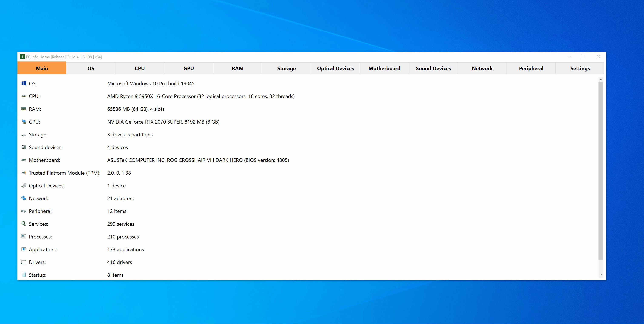Image resolution: width=644 pixels, height=324 pixels.
Task: Click the 'Applications:' label
Action: click(43, 249)
